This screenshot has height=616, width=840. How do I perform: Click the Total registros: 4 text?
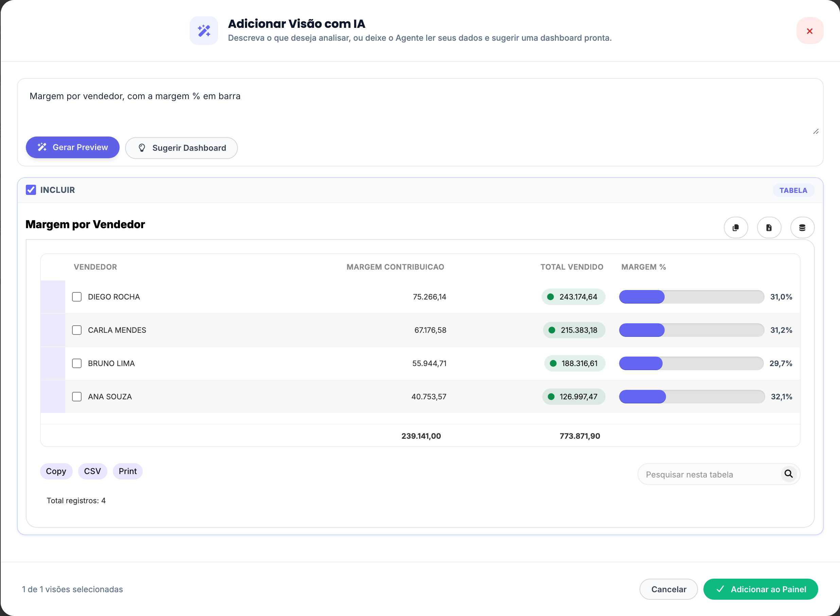76,501
